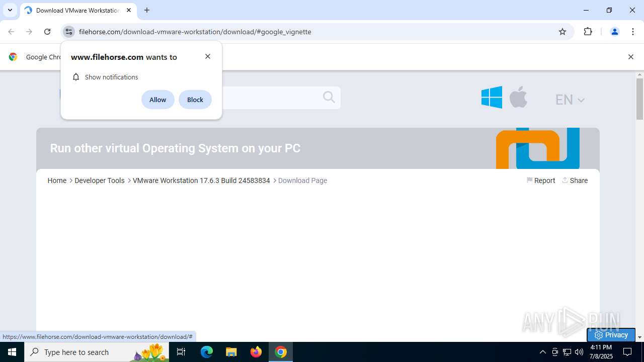Close the Download VMware Workstation tab

pos(129,10)
